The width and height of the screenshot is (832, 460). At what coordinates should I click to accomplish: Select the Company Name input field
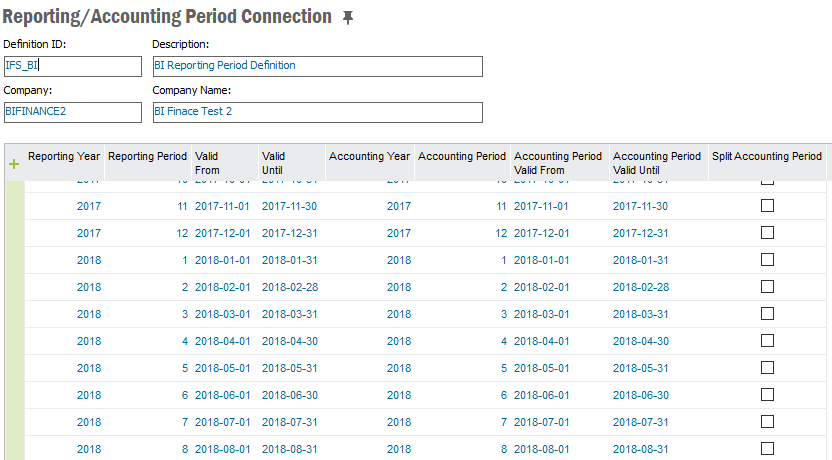(x=317, y=112)
